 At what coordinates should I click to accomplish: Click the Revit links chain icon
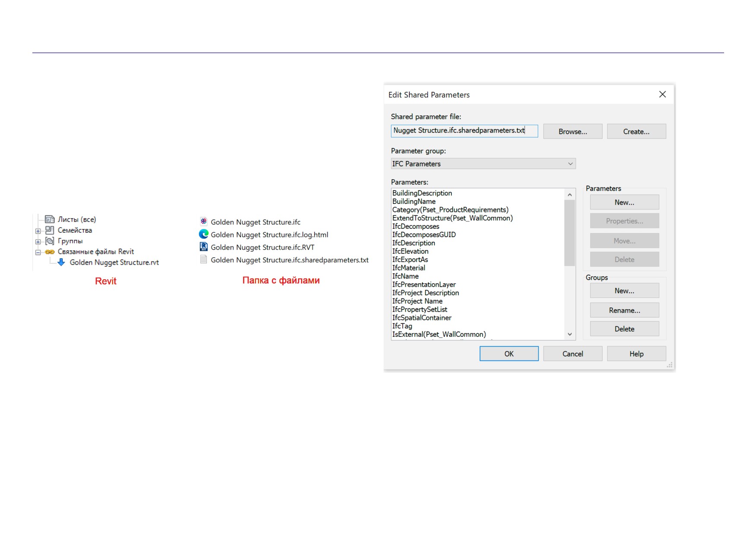click(x=50, y=252)
